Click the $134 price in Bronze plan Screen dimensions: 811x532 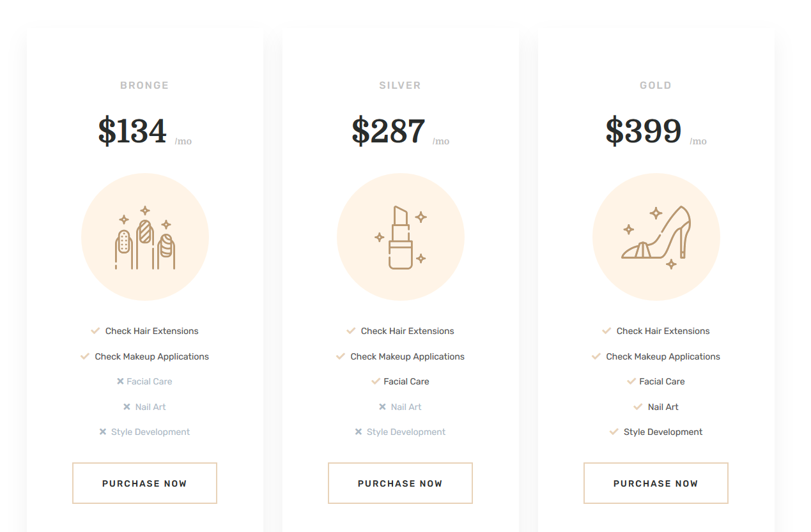(132, 131)
